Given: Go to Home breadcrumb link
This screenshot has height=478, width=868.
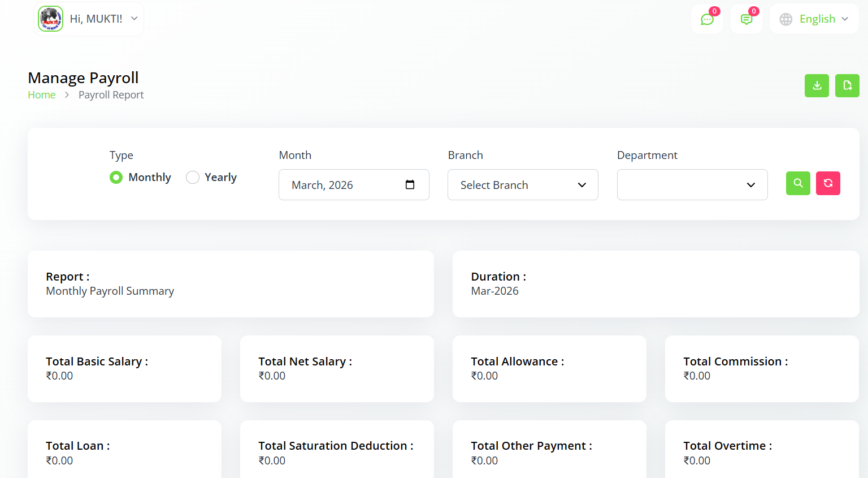Looking at the screenshot, I should click(x=42, y=95).
